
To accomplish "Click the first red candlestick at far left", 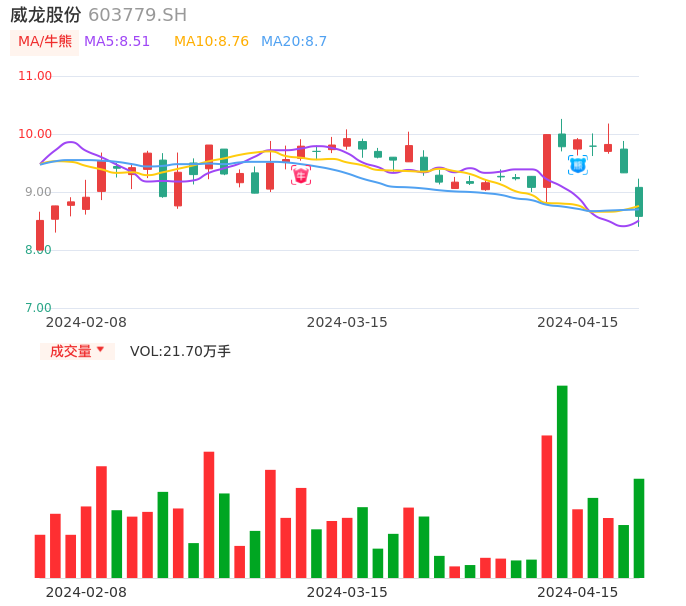I will [40, 235].
